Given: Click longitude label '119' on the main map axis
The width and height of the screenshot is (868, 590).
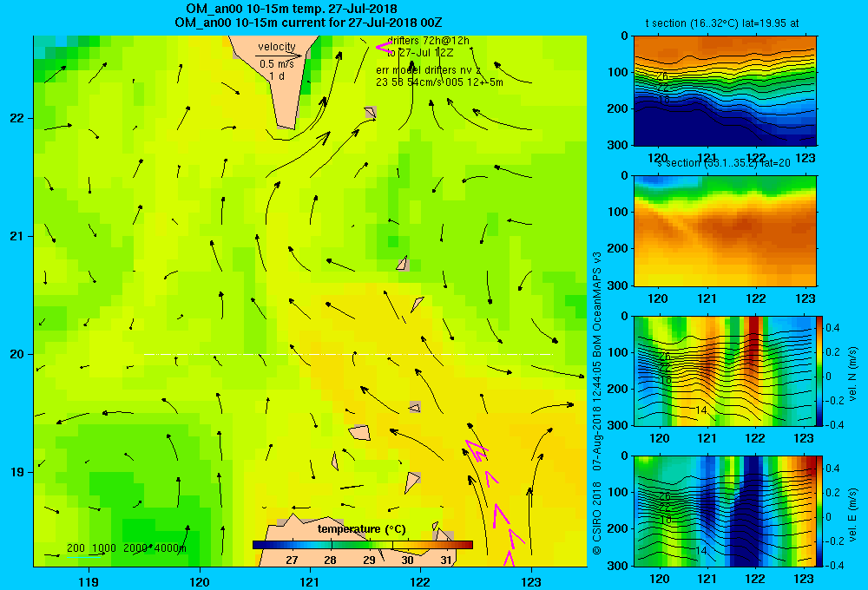Looking at the screenshot, I should 89,581.
